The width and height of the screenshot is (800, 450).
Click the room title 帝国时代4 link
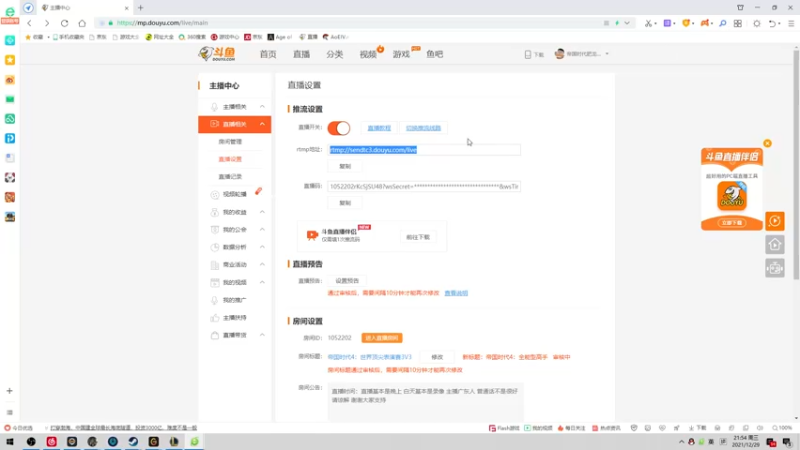[369, 357]
